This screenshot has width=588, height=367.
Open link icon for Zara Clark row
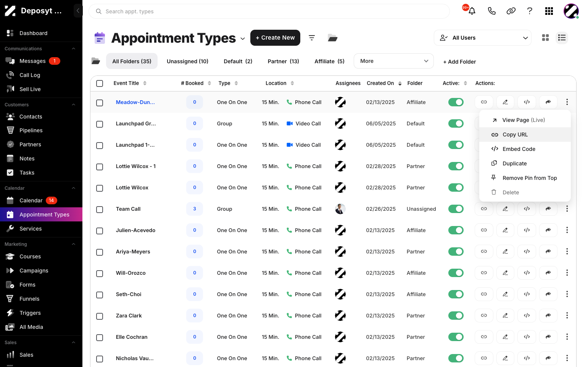tap(484, 316)
